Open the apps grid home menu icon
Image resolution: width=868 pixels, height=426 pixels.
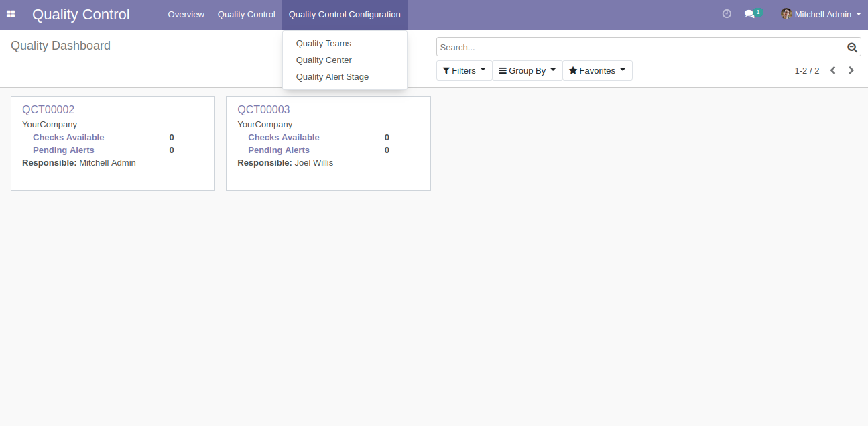[x=11, y=14]
